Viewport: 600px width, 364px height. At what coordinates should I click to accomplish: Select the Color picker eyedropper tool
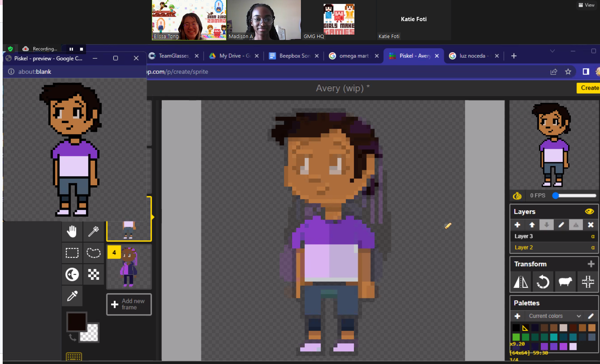pos(72,296)
